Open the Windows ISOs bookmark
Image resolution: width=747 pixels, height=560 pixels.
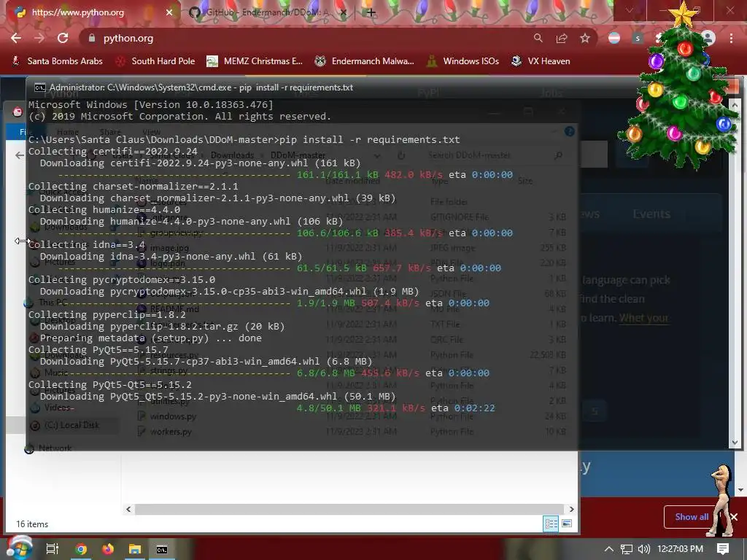[x=463, y=61]
